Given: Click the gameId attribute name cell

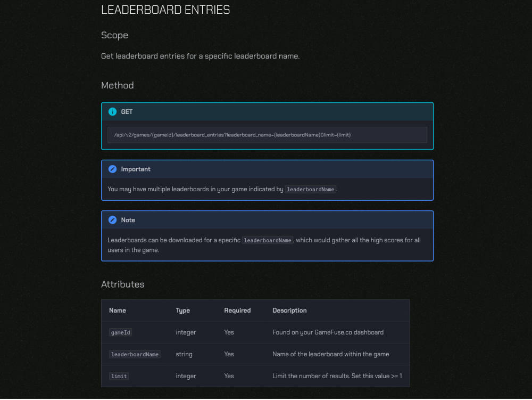Looking at the screenshot, I should [x=120, y=332].
